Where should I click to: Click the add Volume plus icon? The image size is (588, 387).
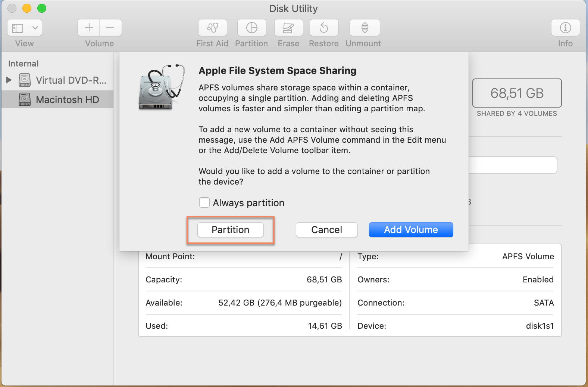(x=89, y=28)
